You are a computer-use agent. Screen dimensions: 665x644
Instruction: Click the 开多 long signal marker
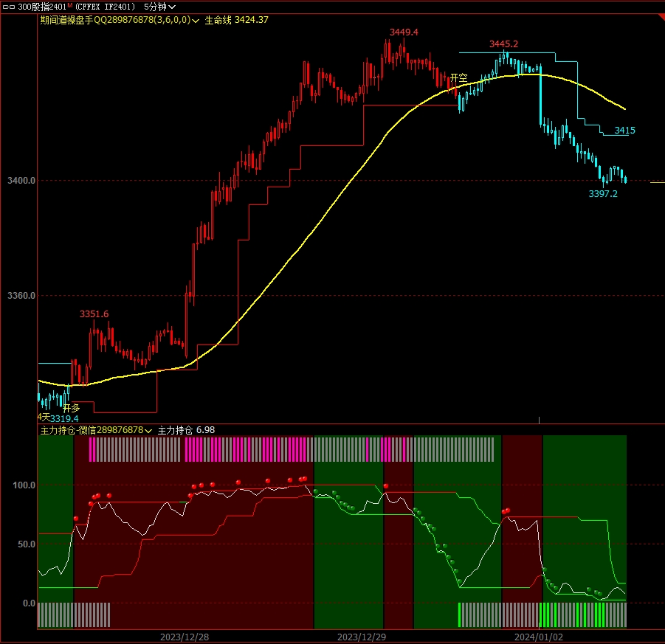(x=71, y=408)
